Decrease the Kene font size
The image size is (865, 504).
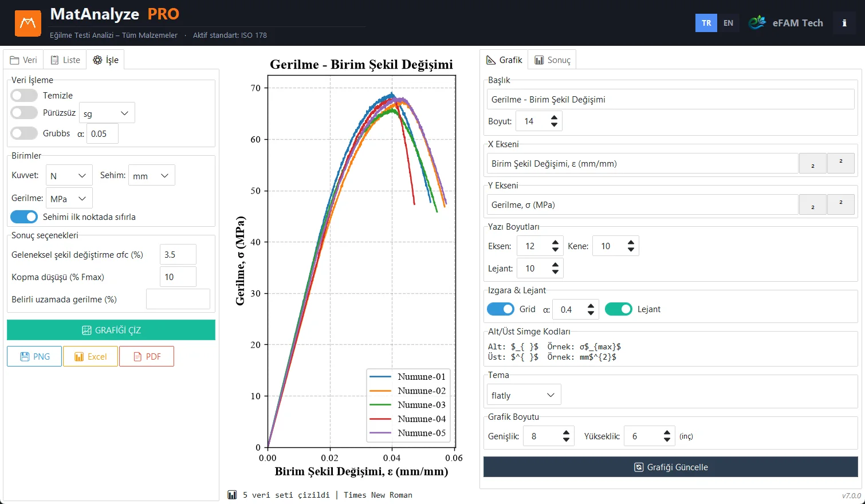pyautogui.click(x=631, y=249)
